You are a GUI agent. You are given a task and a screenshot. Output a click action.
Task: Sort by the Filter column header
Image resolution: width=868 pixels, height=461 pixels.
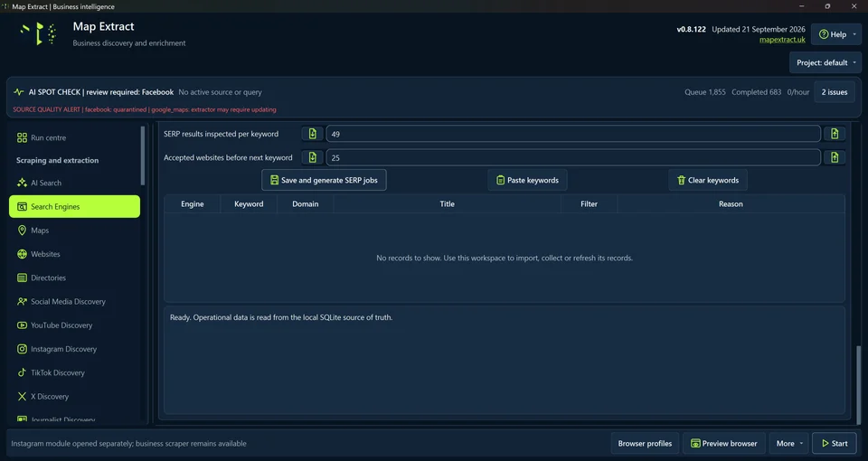point(589,204)
